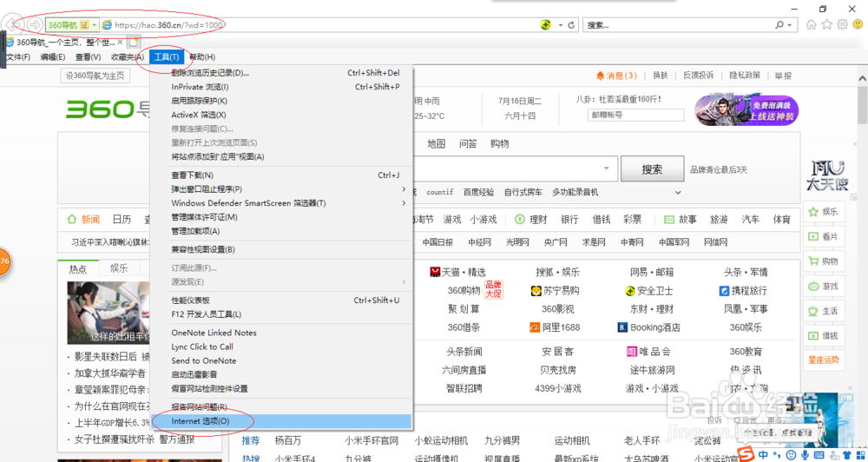Image resolution: width=868 pixels, height=462 pixels.
Task: Click the search magnifier icon
Action: pyautogui.click(x=779, y=25)
